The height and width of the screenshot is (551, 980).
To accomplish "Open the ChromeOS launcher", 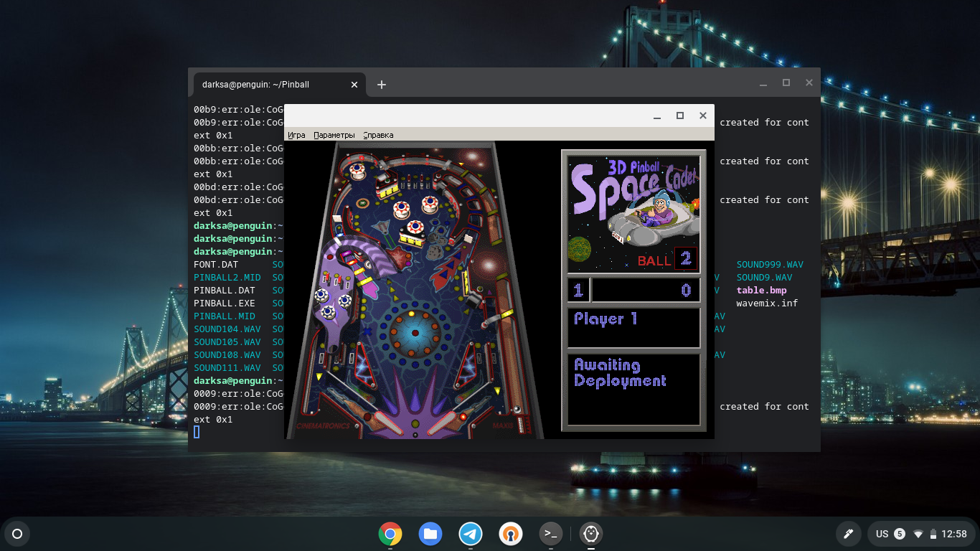I will coord(17,534).
